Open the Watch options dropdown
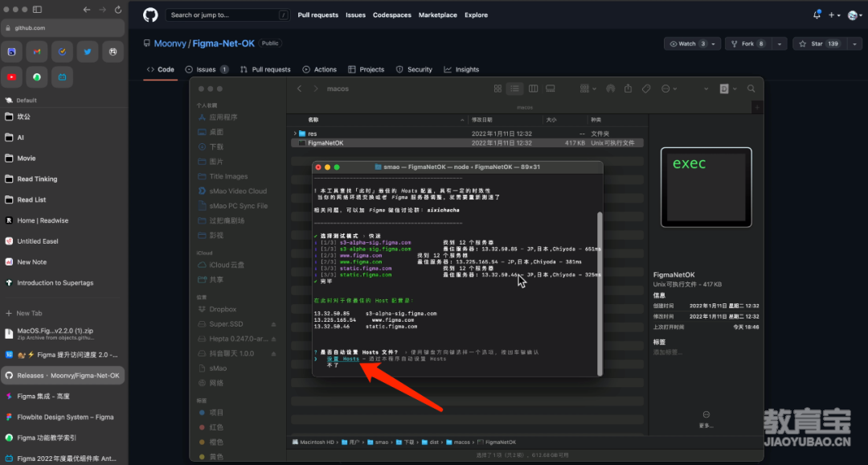The image size is (868, 465). [x=714, y=43]
